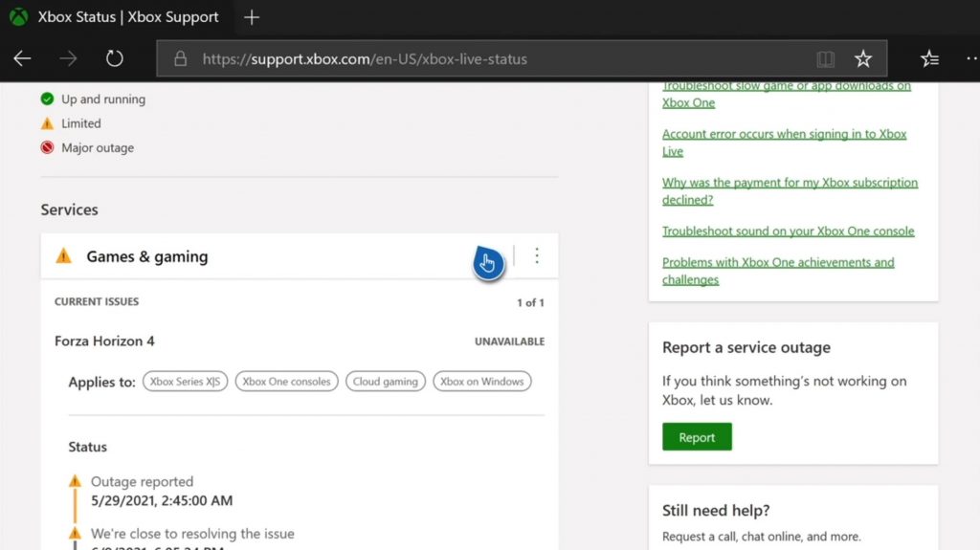Click the browser forward arrow
This screenshot has height=550, width=980.
point(68,58)
